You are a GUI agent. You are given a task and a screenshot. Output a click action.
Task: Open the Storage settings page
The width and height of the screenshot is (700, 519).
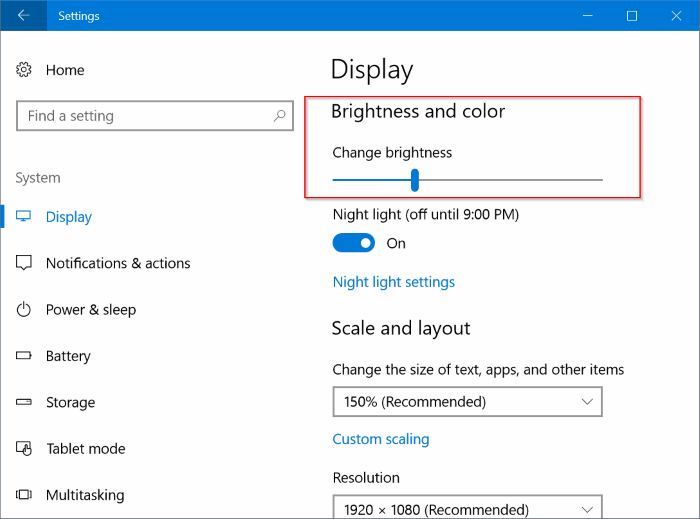point(71,403)
